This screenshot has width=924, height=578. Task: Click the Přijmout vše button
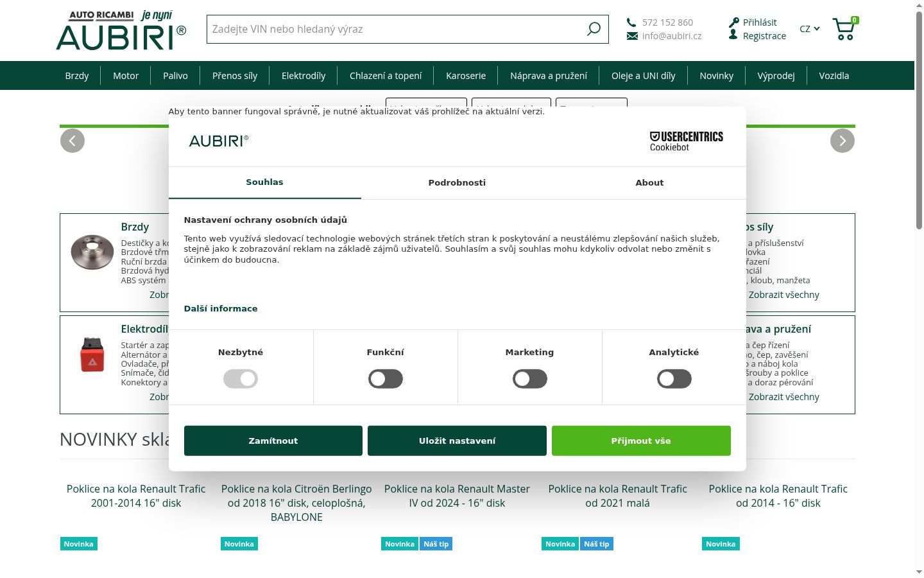pyautogui.click(x=641, y=441)
